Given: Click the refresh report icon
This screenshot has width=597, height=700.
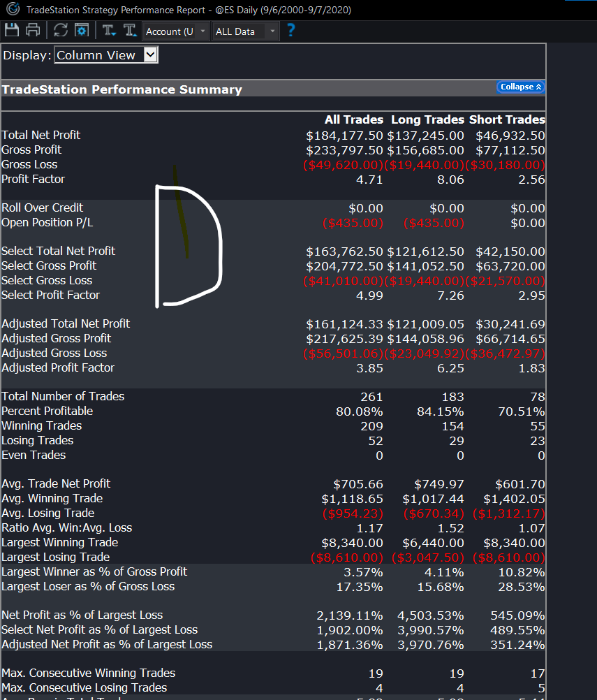Looking at the screenshot, I should 61,30.
